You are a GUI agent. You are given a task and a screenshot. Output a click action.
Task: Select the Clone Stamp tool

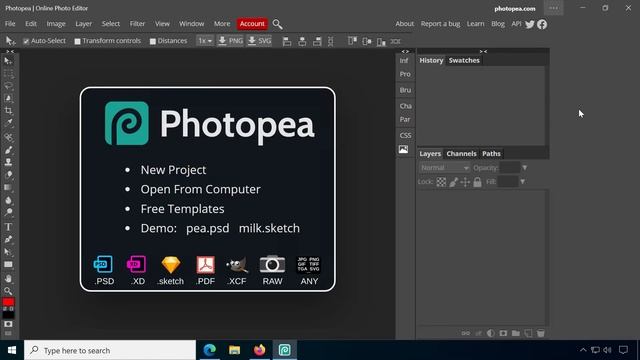[8, 162]
